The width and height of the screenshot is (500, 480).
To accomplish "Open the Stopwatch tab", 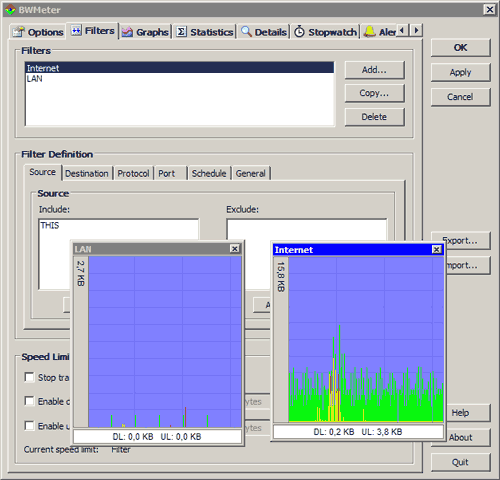I will pos(325,32).
